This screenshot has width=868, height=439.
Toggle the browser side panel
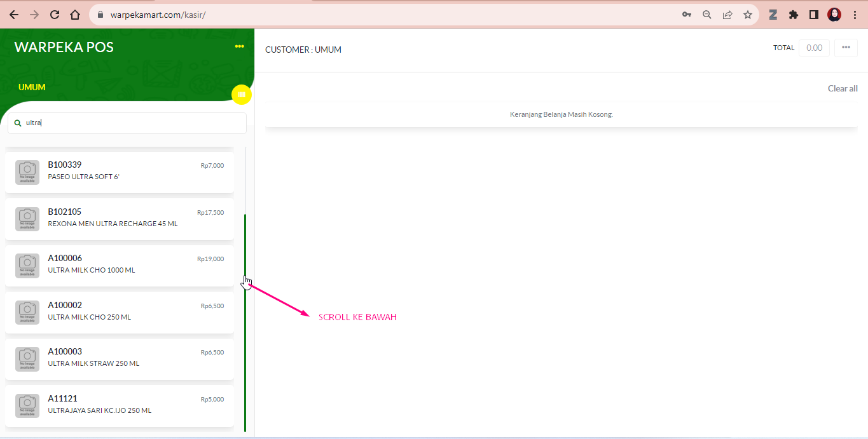tap(814, 15)
